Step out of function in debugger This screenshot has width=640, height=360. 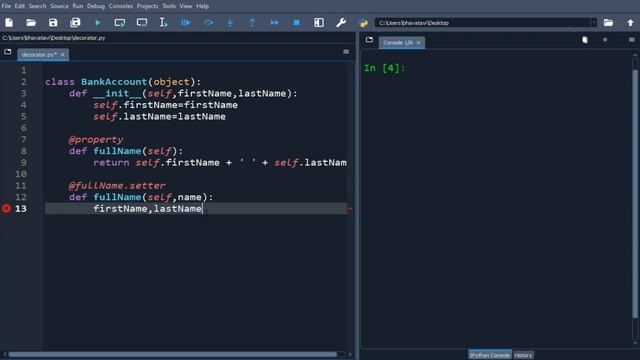coord(252,23)
